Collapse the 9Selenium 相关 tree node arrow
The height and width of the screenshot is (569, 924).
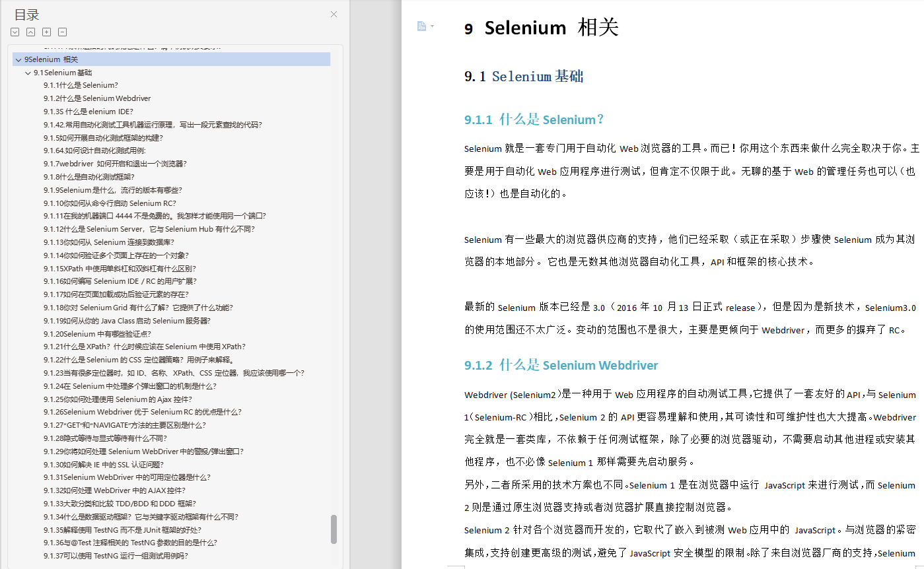(x=18, y=59)
